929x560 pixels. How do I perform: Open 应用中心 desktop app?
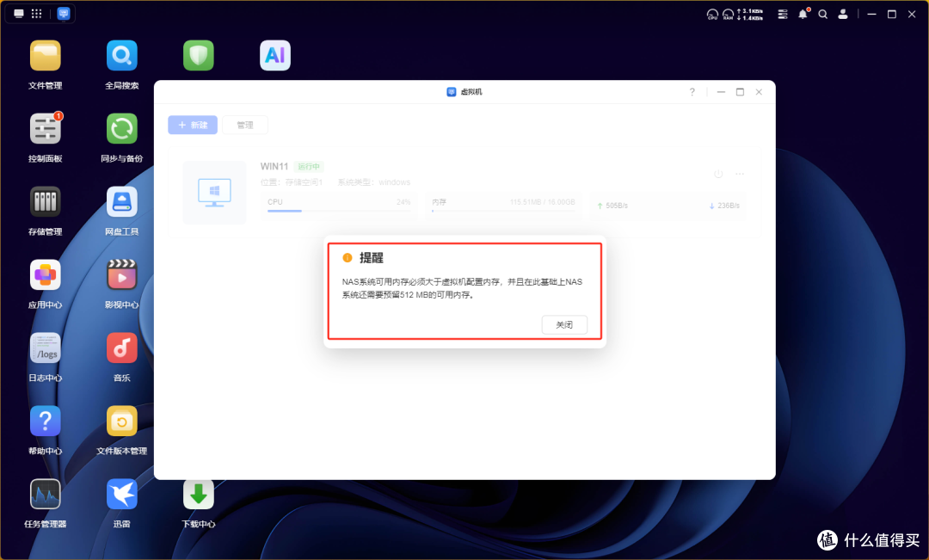(x=46, y=275)
